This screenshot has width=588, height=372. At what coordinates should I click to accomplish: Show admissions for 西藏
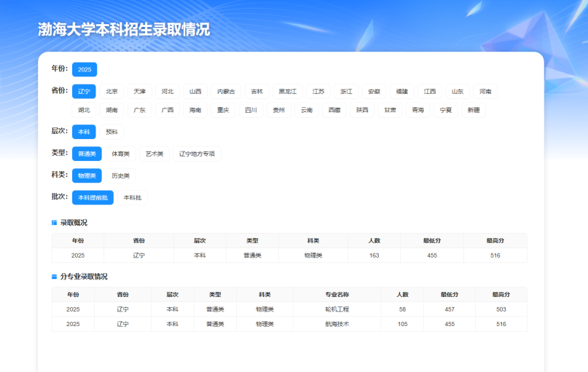334,110
